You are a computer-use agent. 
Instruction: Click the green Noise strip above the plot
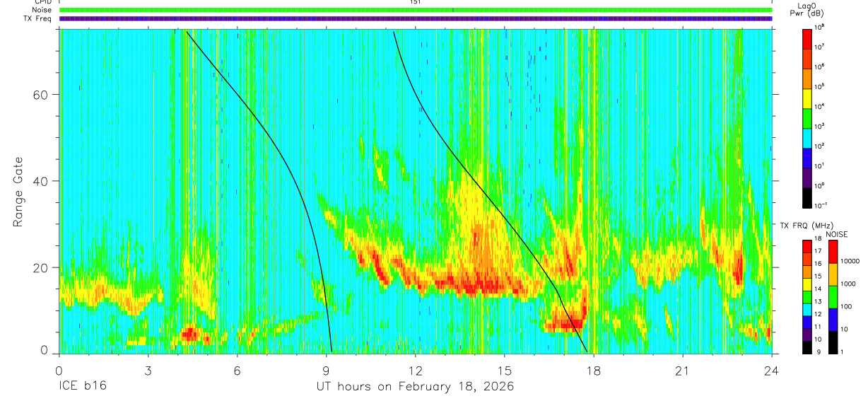416,10
